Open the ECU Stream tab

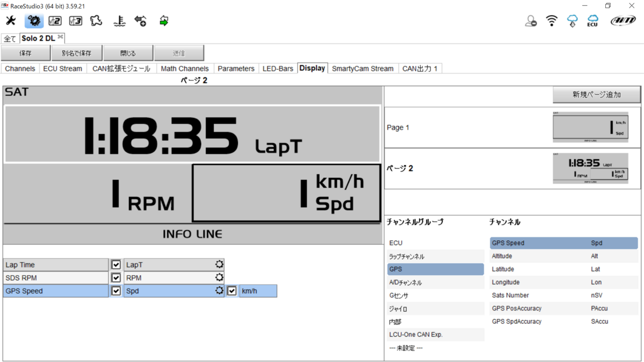[x=63, y=69]
